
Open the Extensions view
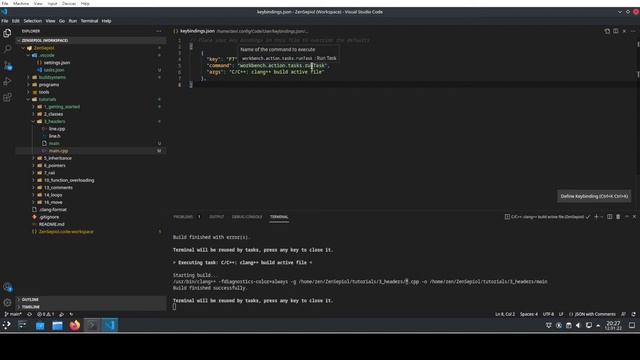(x=7, y=98)
